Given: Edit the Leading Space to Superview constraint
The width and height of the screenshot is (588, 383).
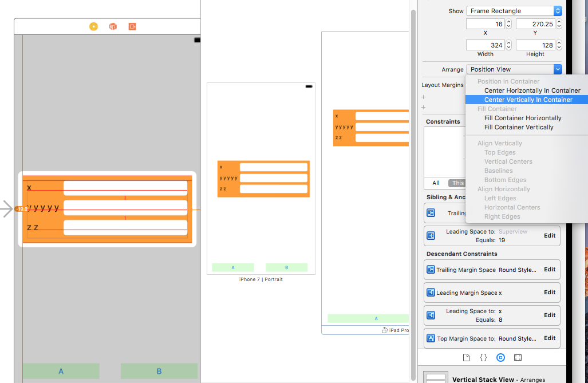Looking at the screenshot, I should click(550, 235).
